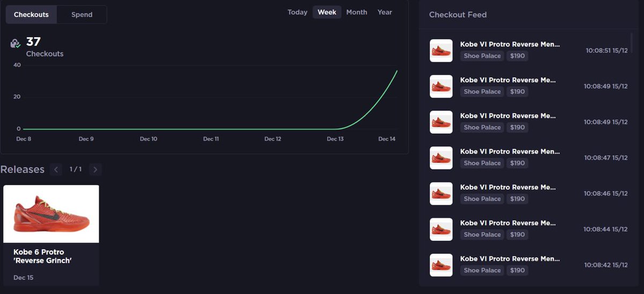The width and height of the screenshot is (644, 294).
Task: Click the checkouts lock icon beside 37
Action: point(16,44)
